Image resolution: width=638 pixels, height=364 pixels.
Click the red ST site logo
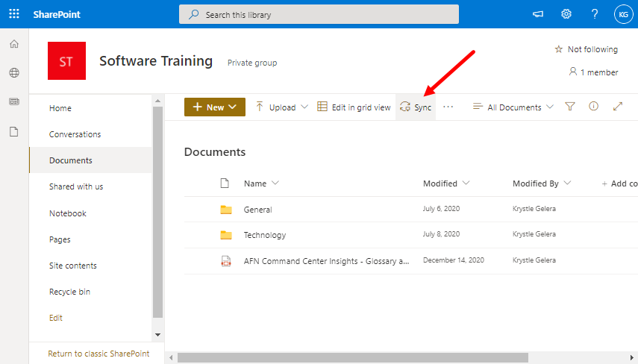(66, 60)
